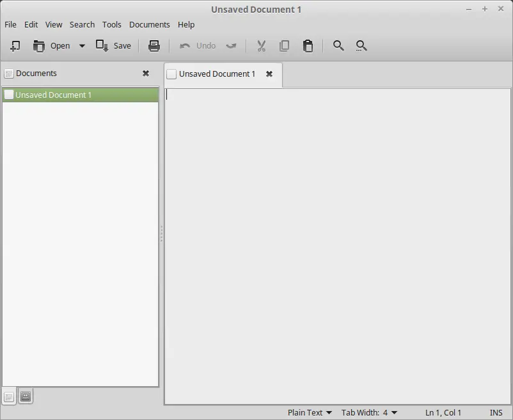
Task: Open Find with the magnifier icon
Action: pos(338,46)
